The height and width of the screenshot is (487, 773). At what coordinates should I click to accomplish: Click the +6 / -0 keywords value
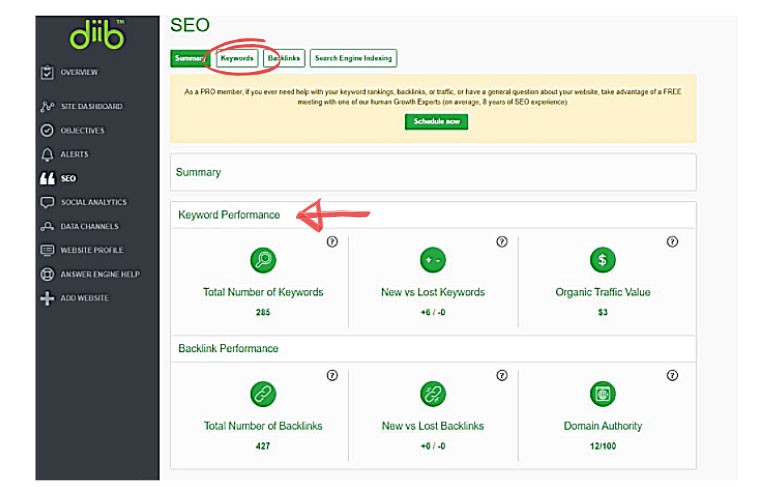tap(433, 312)
